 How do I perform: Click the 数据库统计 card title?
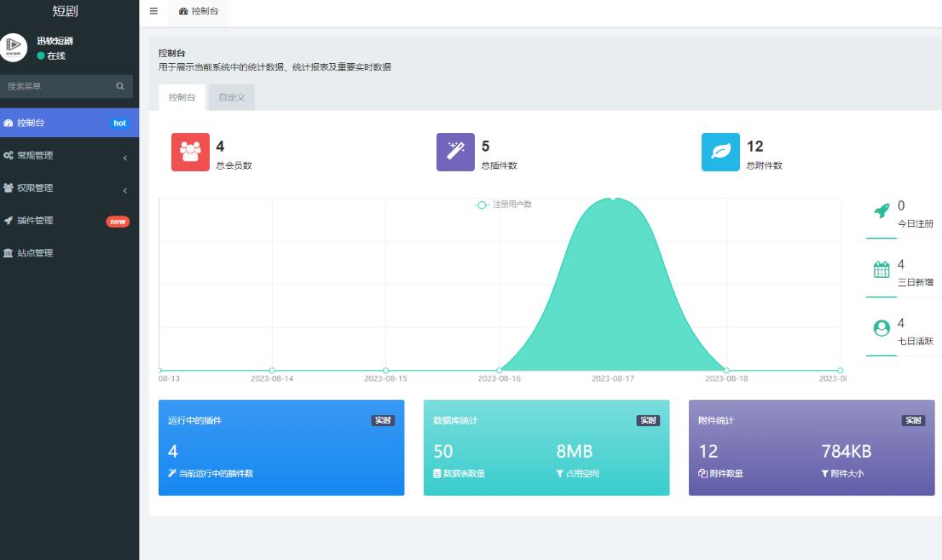click(455, 420)
